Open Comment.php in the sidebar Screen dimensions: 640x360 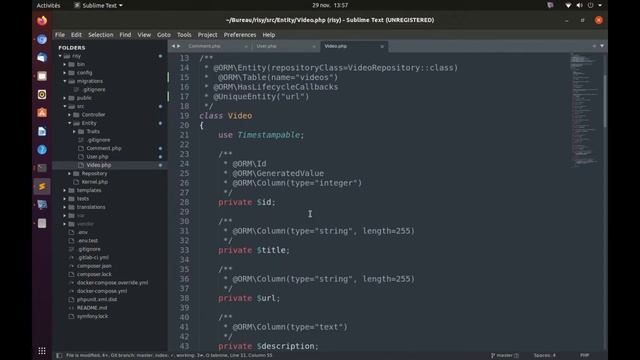click(x=104, y=149)
